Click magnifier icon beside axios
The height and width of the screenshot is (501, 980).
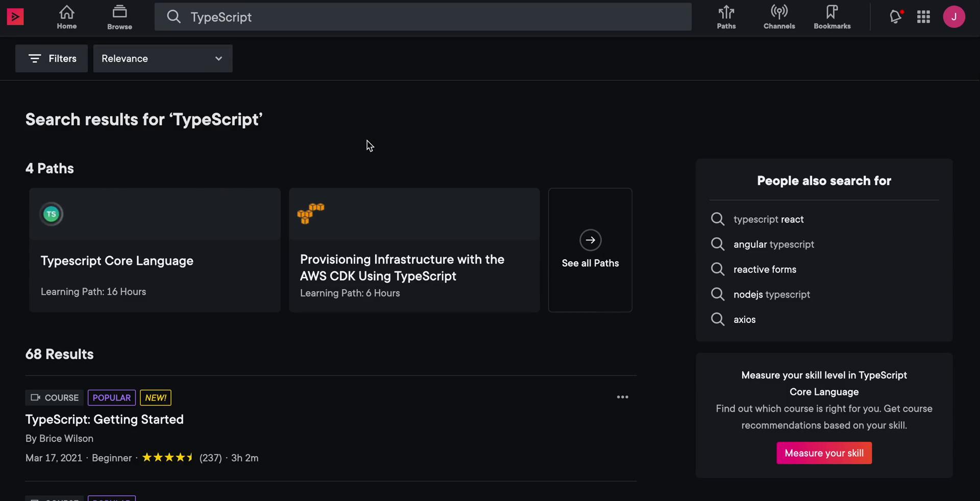[718, 319]
